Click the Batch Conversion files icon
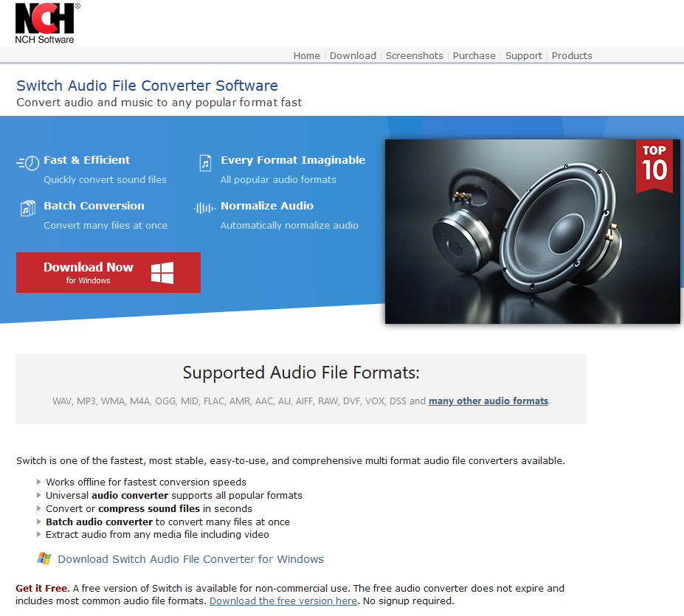684x616 pixels. point(28,208)
